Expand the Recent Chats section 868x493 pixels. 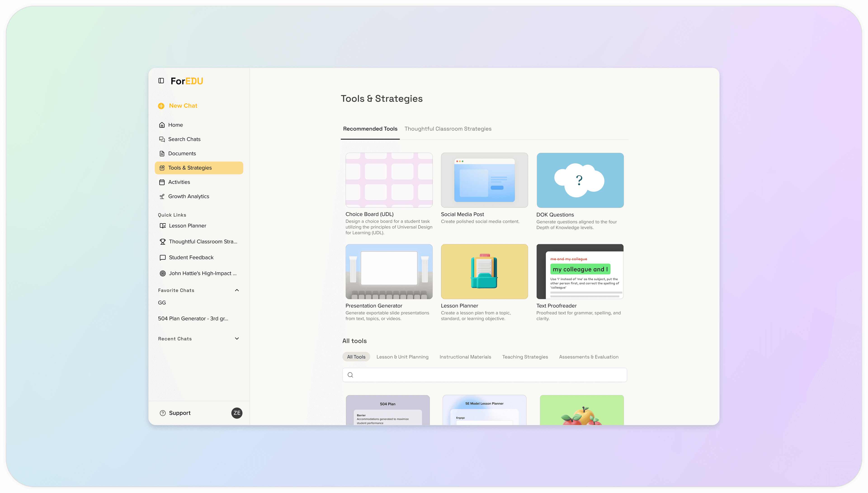(236, 338)
